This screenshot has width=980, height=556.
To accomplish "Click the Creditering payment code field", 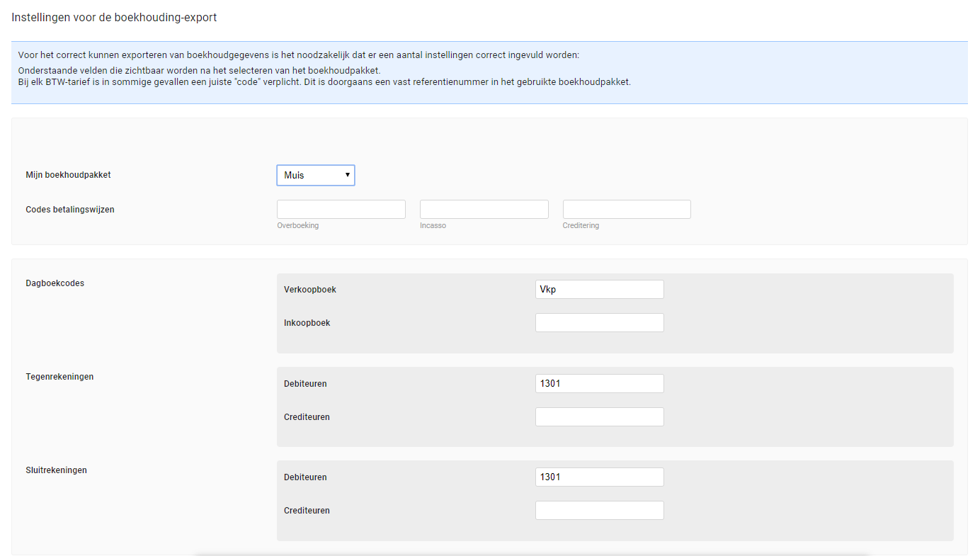I will coord(627,209).
